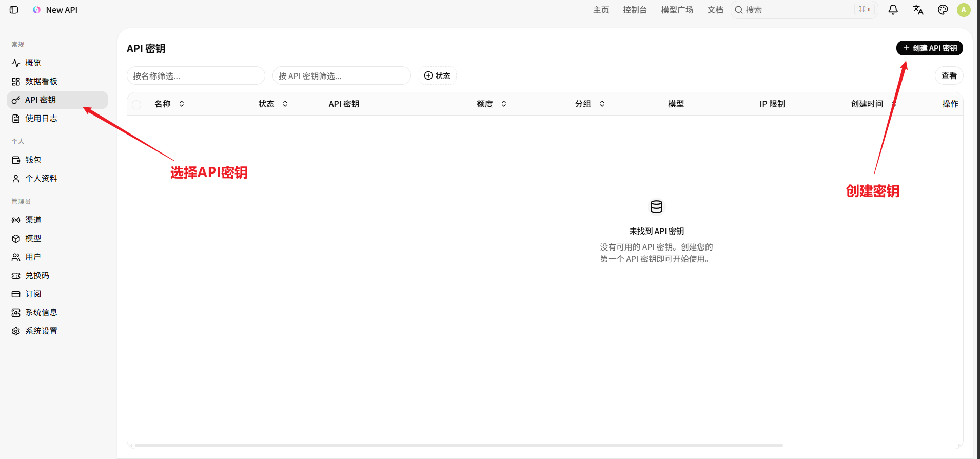
Task: Click the 个人资料 person icon
Action: 16,178
